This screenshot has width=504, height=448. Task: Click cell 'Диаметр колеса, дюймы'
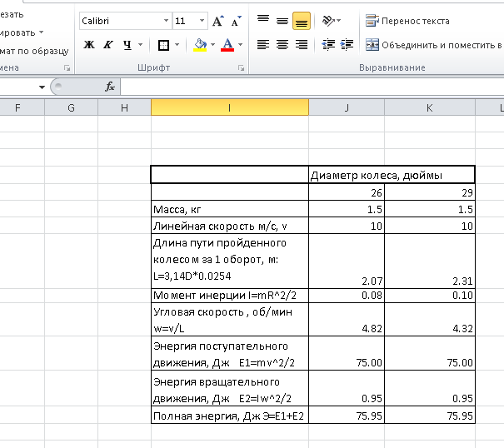[x=392, y=175]
